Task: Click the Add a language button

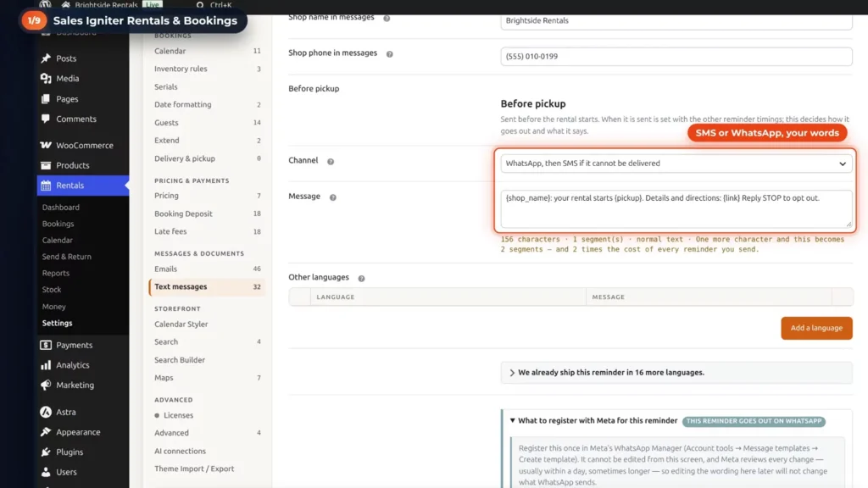Action: (x=816, y=328)
